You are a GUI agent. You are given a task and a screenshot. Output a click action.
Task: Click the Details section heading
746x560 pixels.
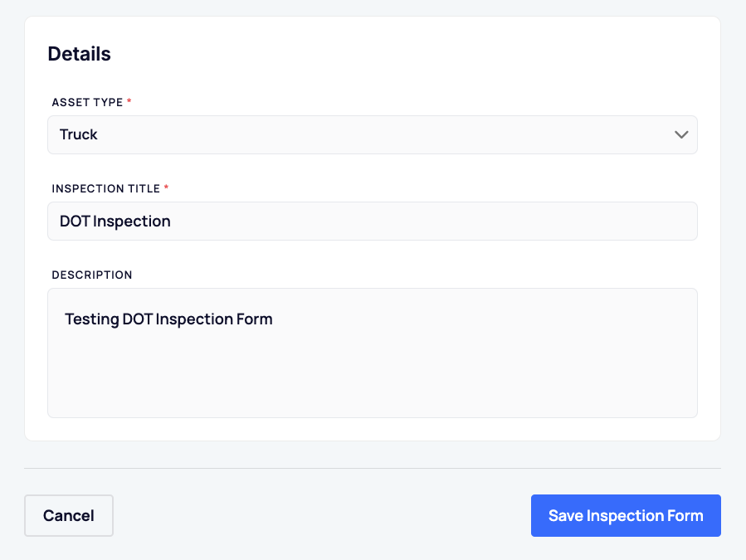pyautogui.click(x=80, y=54)
